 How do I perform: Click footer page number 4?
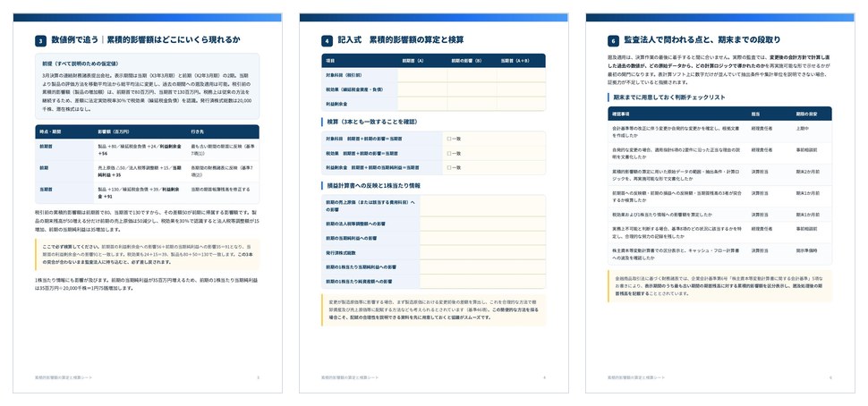[x=544, y=377]
